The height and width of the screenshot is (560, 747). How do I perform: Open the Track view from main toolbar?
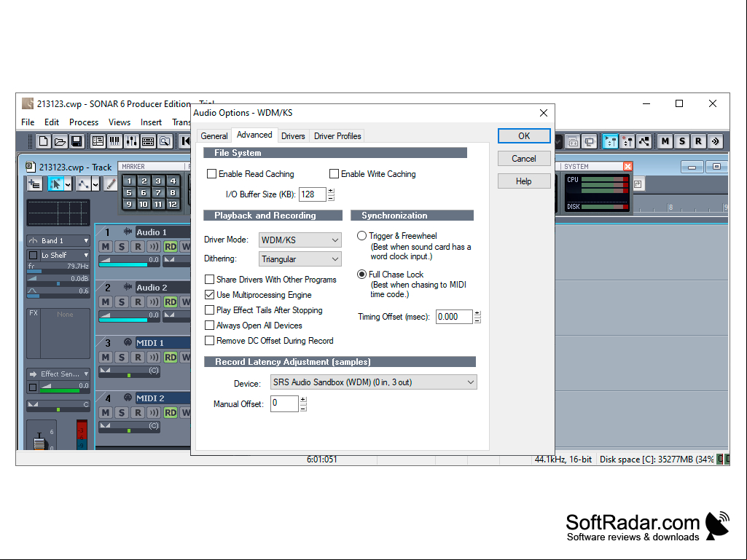tap(98, 141)
